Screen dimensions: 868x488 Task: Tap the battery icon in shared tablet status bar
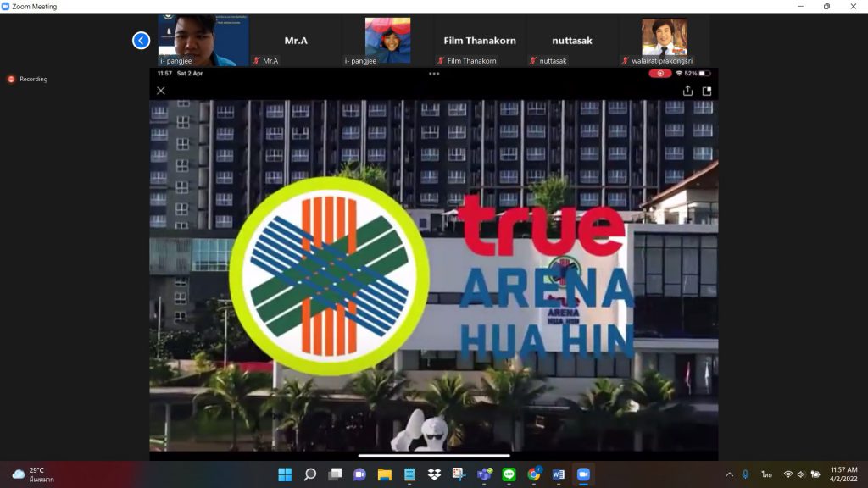704,74
